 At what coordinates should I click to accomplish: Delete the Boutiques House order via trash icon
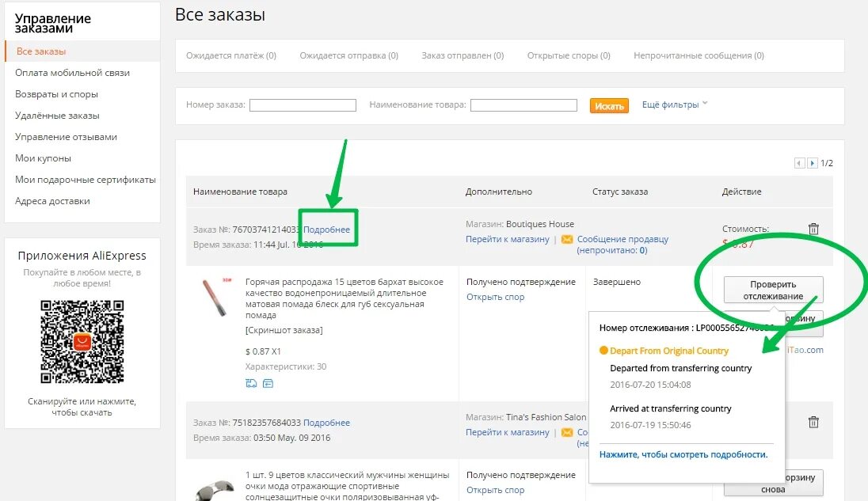click(x=813, y=229)
